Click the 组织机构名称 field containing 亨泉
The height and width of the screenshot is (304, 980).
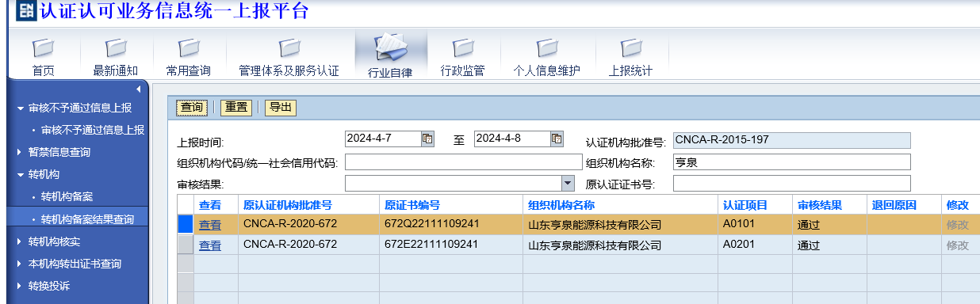(791, 162)
